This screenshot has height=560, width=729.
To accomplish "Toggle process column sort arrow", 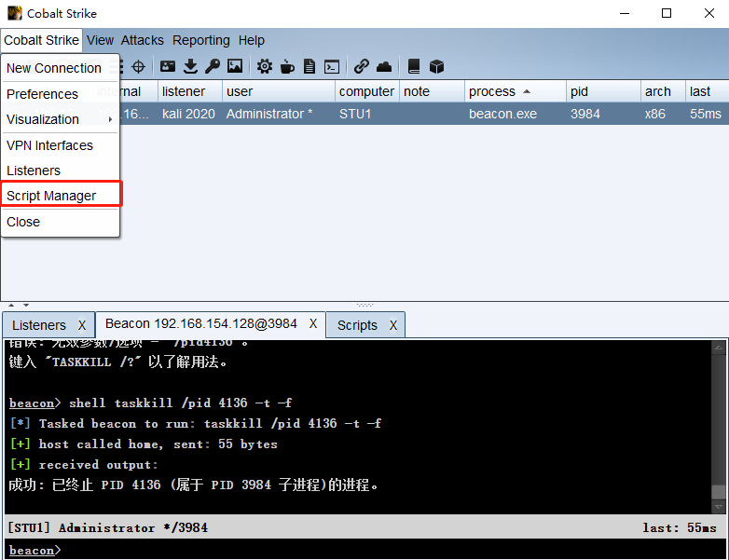I will 527,91.
